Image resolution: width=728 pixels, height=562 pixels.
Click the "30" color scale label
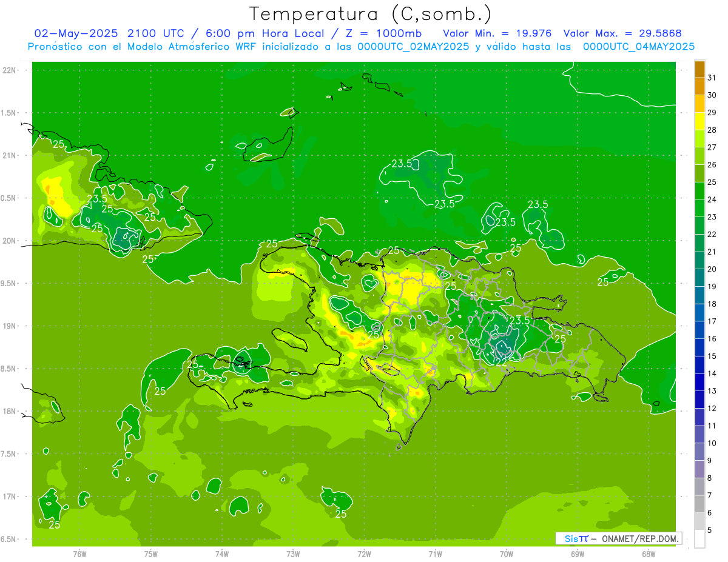click(712, 95)
